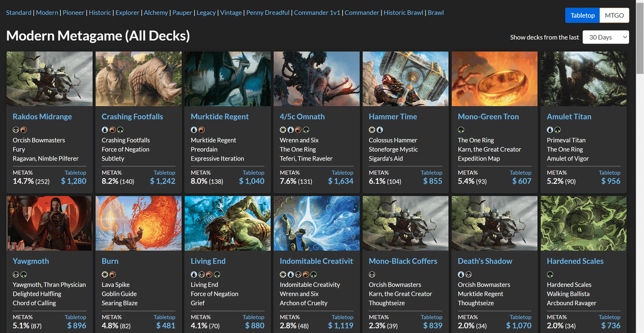Open the Historic Brawl format
The height and width of the screenshot is (333, 644).
402,12
